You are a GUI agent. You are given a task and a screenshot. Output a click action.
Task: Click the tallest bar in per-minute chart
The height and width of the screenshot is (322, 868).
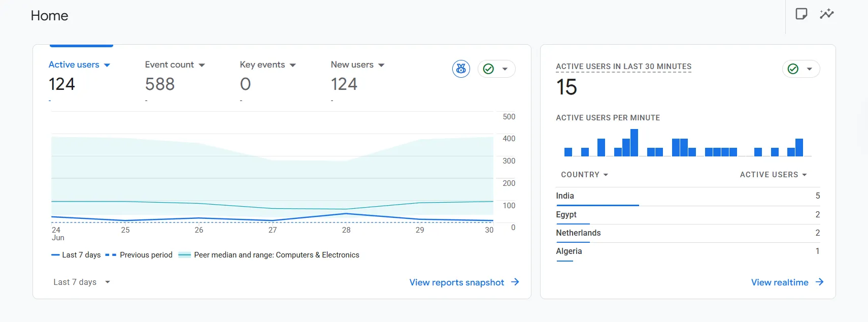[634, 143]
